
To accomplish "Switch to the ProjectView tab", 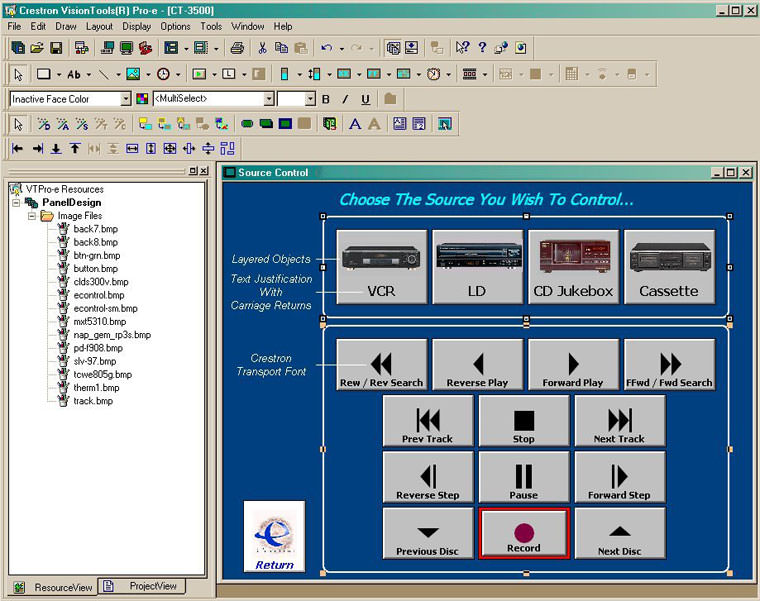I will click(143, 586).
